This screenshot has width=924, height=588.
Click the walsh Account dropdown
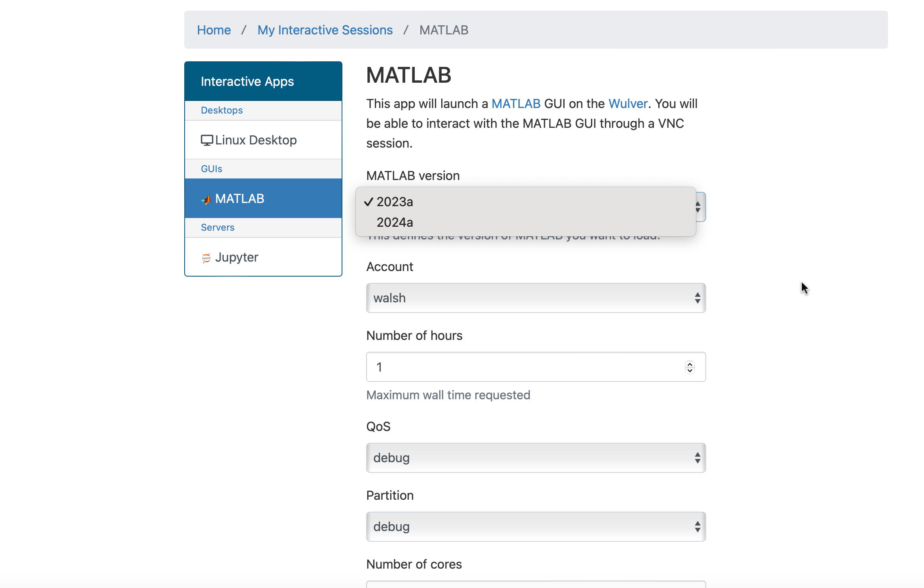pyautogui.click(x=535, y=298)
